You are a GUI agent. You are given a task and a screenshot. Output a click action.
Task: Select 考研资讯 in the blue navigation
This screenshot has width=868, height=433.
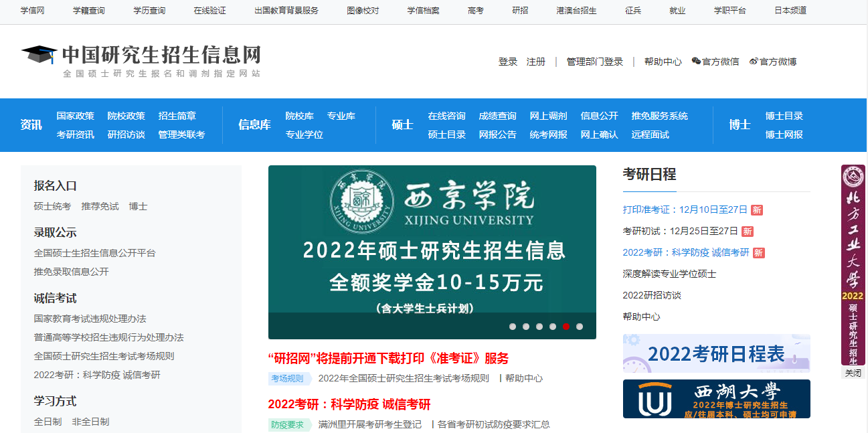point(76,135)
